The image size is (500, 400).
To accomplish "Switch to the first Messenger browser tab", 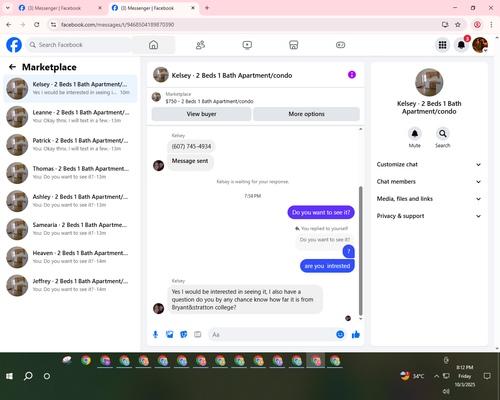I will pyautogui.click(x=60, y=8).
